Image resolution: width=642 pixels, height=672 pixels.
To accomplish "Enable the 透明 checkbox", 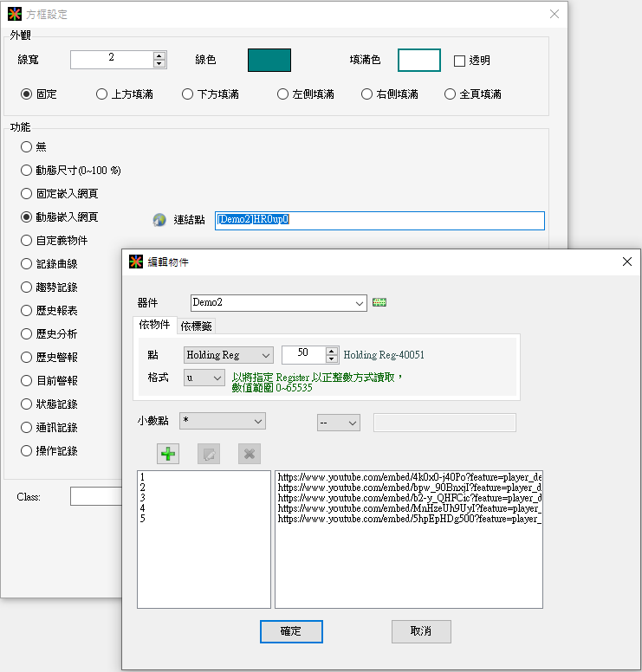I will coord(460,61).
